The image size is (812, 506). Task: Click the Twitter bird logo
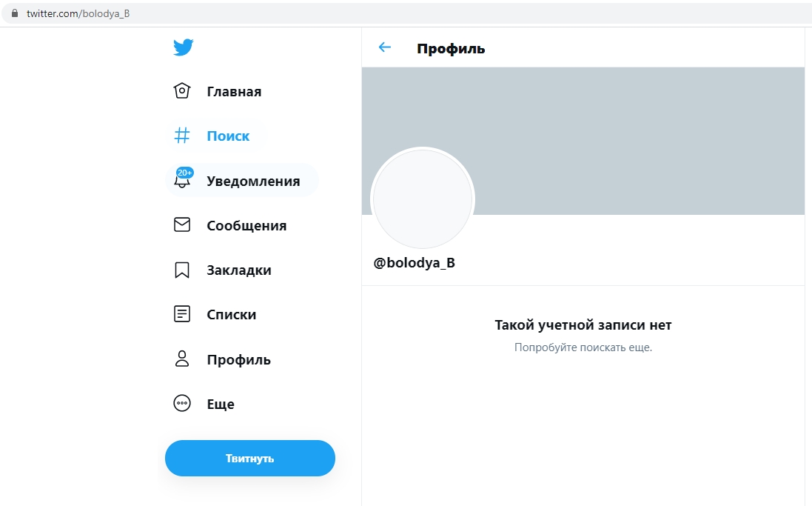click(x=183, y=47)
